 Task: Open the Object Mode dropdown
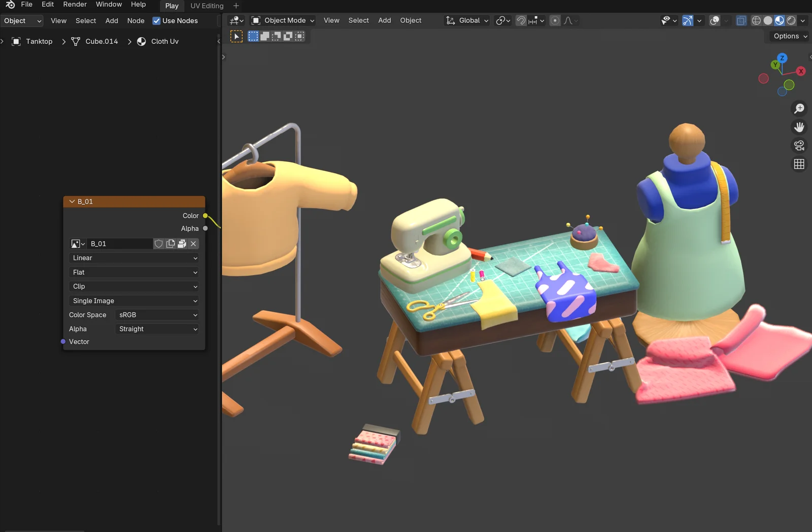coord(283,20)
